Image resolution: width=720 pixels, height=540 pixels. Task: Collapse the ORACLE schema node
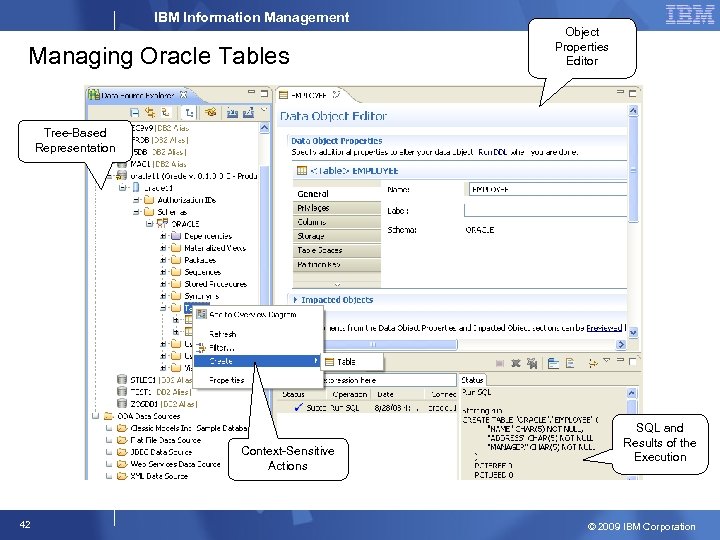click(x=149, y=224)
